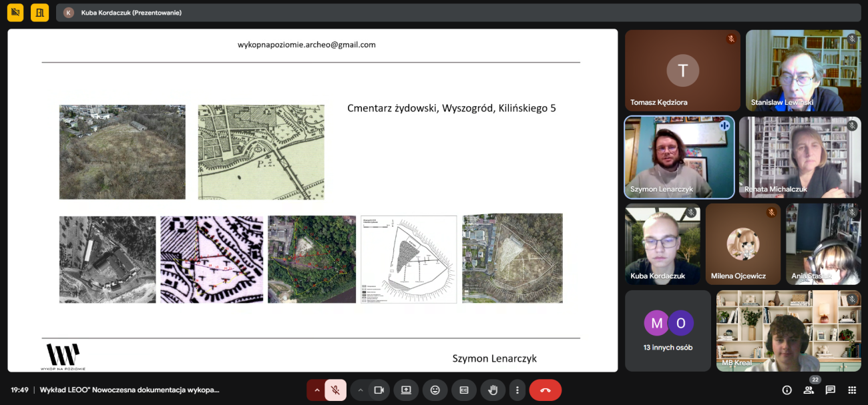This screenshot has height=405, width=868.
Task: Open the activities grid icon
Action: tap(851, 390)
